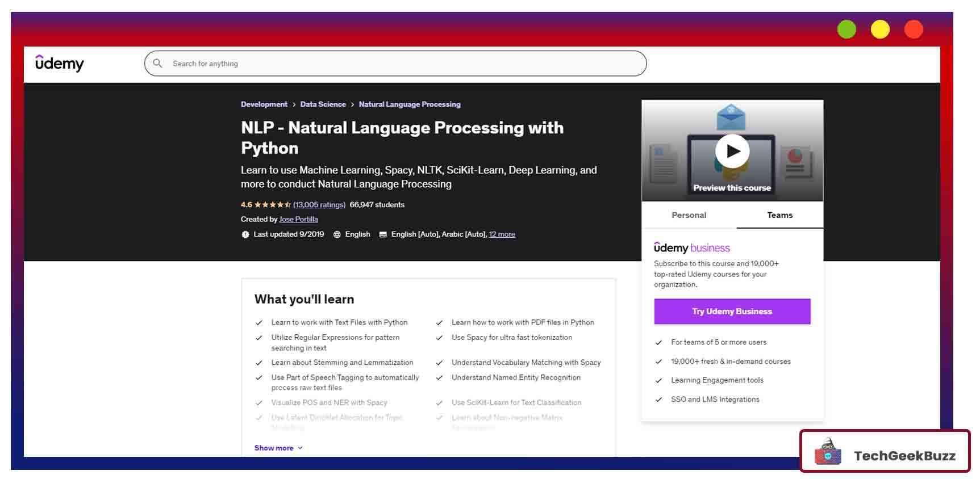Open Natural Language Processing breadcrumb

coord(409,104)
